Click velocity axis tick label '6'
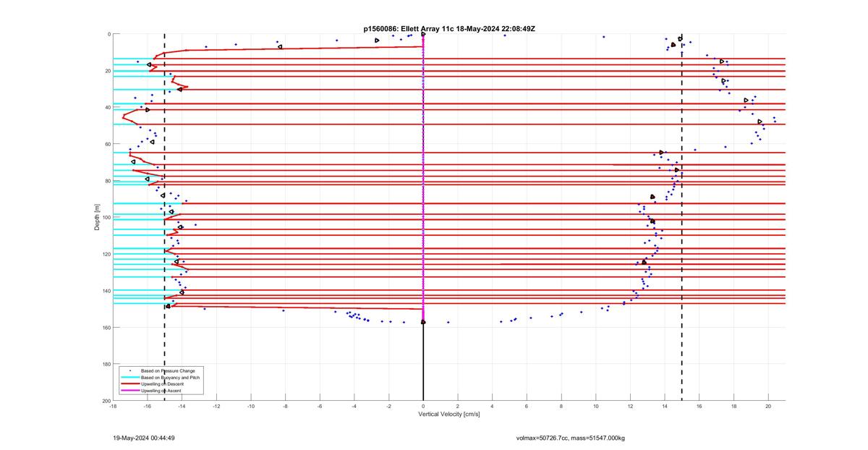Viewport: 868px width, 450px height. 527,406
